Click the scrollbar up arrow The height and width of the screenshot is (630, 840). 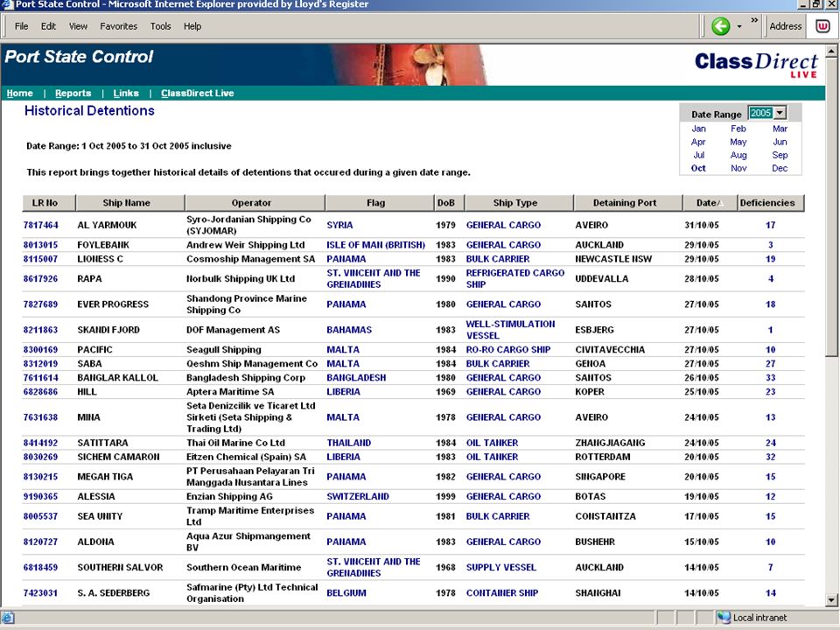tap(831, 52)
